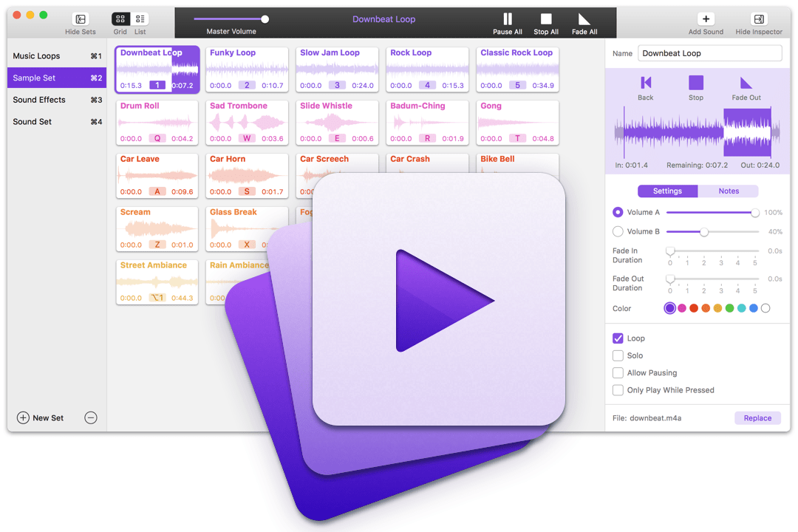Click the Hide Sets toolbar icon

tap(81, 19)
